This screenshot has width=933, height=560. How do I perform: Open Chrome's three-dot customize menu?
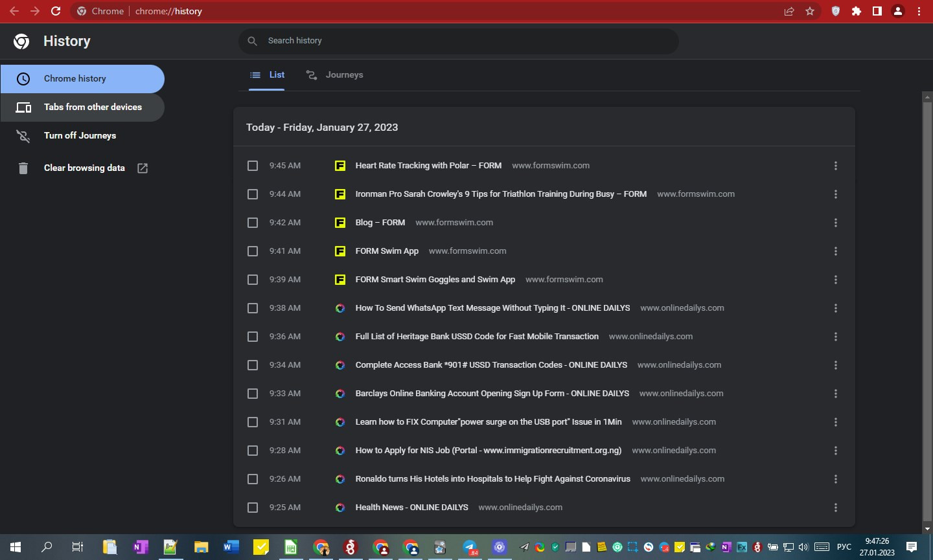pyautogui.click(x=919, y=11)
